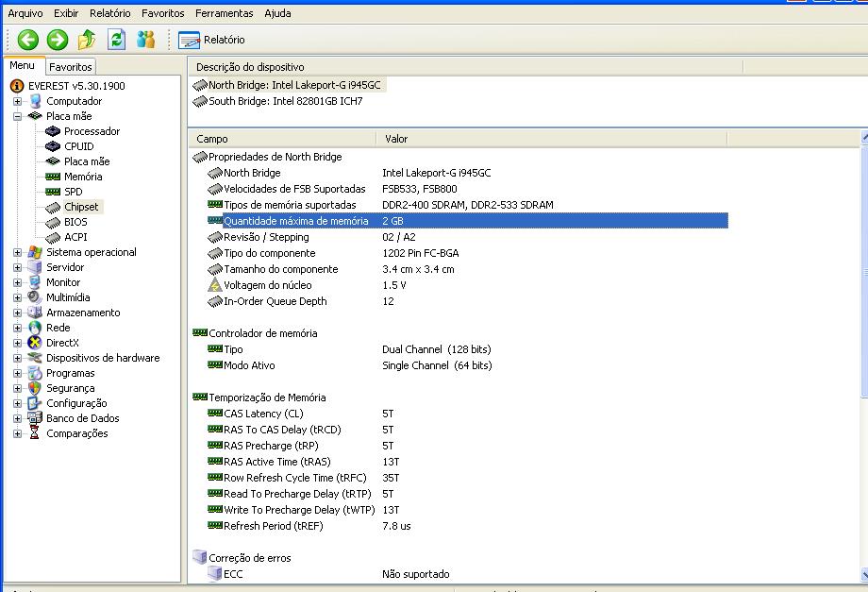Expand the Computador tree node
The height and width of the screenshot is (592, 868).
point(16,101)
